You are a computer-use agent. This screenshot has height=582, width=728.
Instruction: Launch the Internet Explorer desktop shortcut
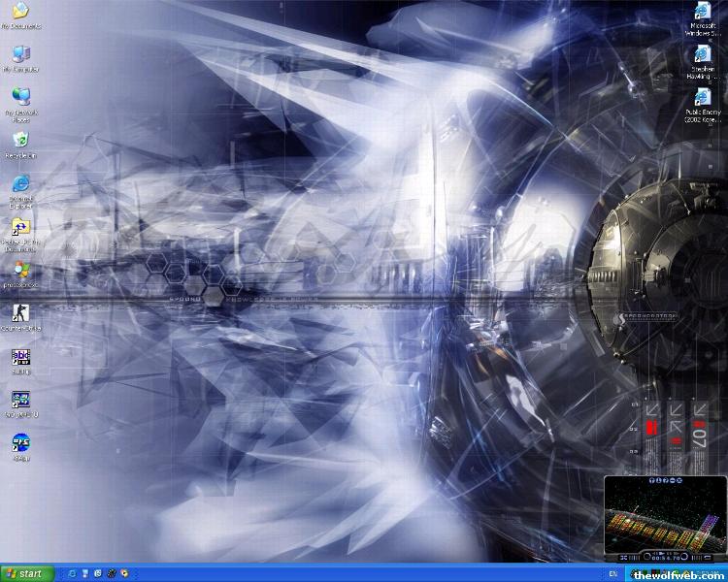[20, 185]
